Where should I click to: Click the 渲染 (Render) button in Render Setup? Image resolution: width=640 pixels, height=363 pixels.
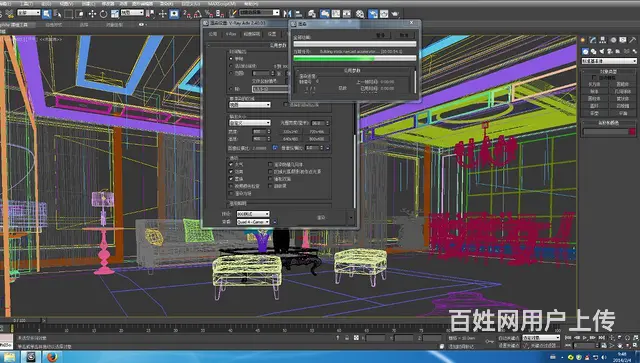[x=321, y=218]
